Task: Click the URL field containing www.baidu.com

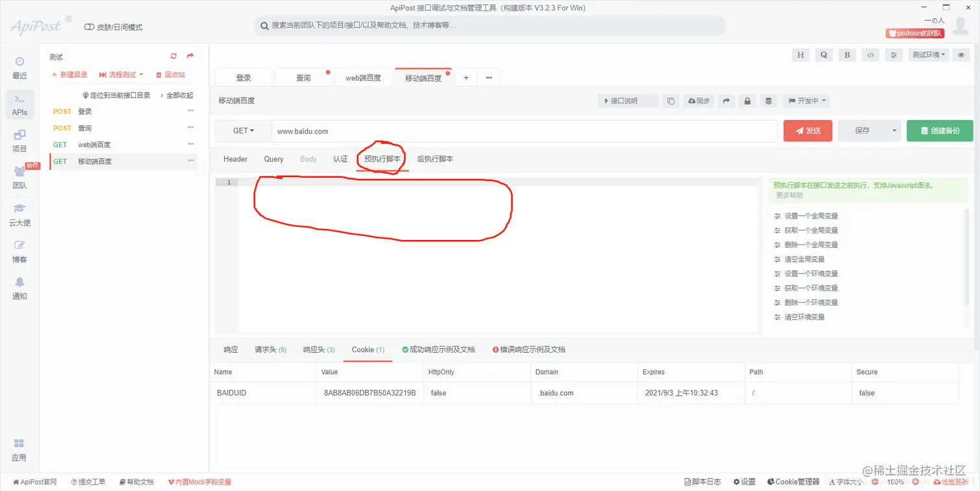Action: point(524,130)
